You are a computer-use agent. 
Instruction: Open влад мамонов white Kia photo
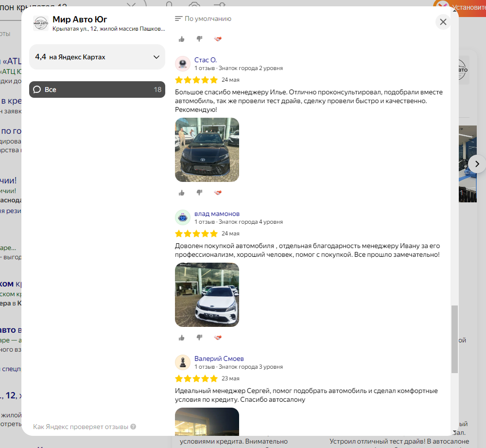pos(207,295)
